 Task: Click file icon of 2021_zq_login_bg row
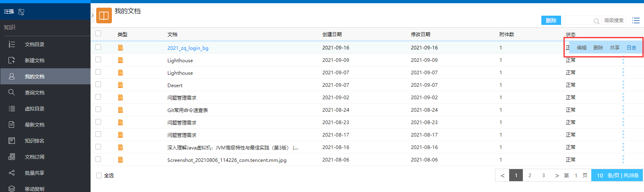[120, 48]
